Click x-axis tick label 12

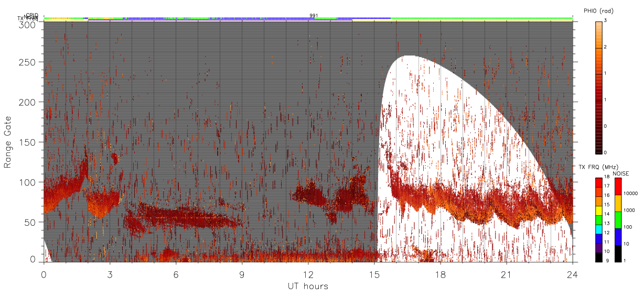[x=308, y=274]
